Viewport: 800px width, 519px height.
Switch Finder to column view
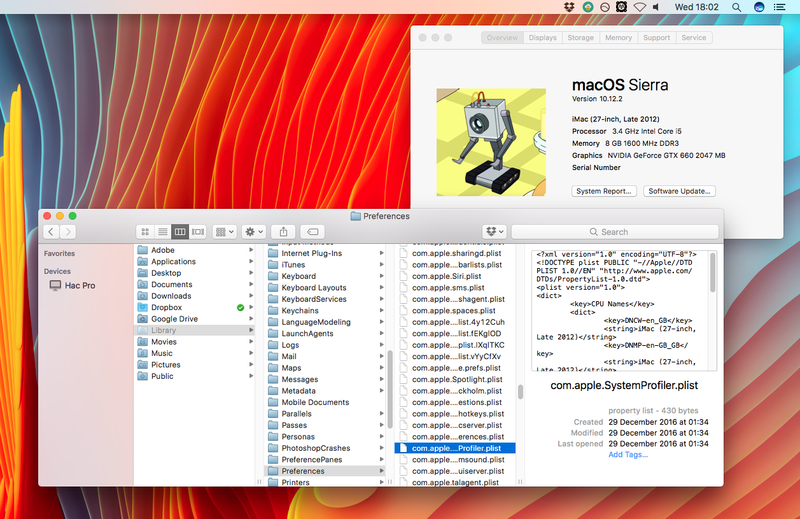(180, 232)
